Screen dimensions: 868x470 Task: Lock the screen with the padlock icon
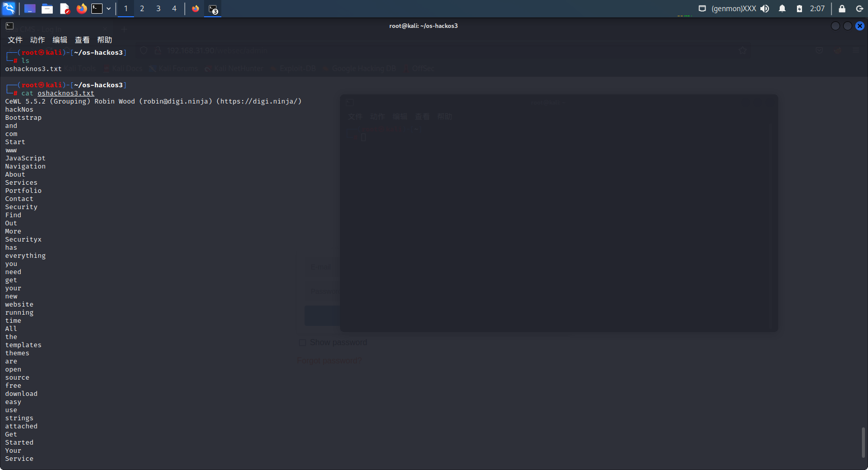pyautogui.click(x=842, y=9)
